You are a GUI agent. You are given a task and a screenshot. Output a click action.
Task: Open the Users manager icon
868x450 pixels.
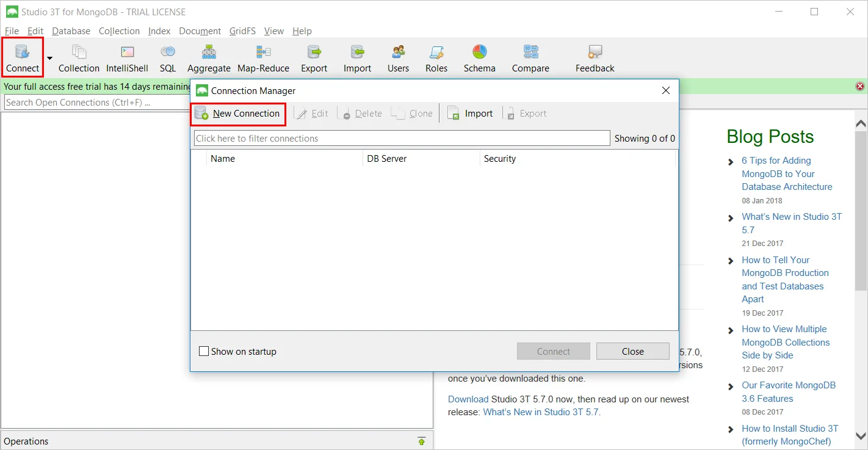(x=398, y=59)
